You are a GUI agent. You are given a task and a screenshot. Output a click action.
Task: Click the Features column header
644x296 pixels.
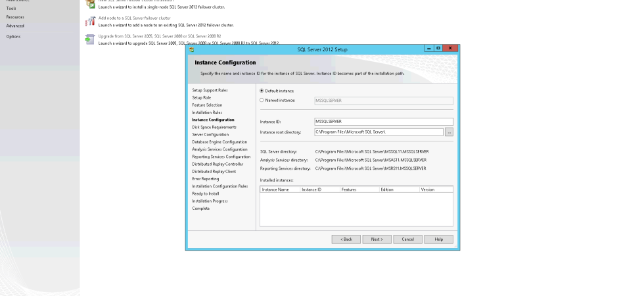pos(359,189)
